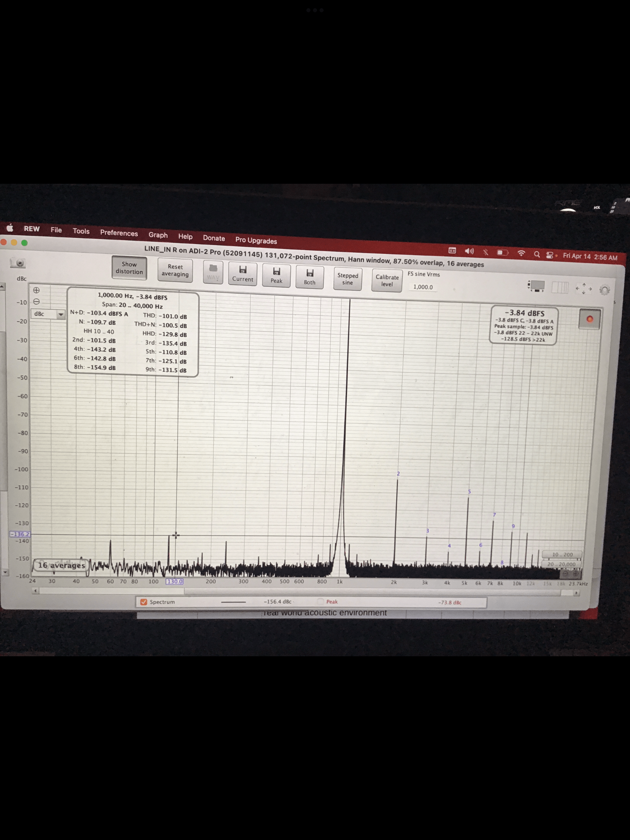Click Calibrate level button

387,281
